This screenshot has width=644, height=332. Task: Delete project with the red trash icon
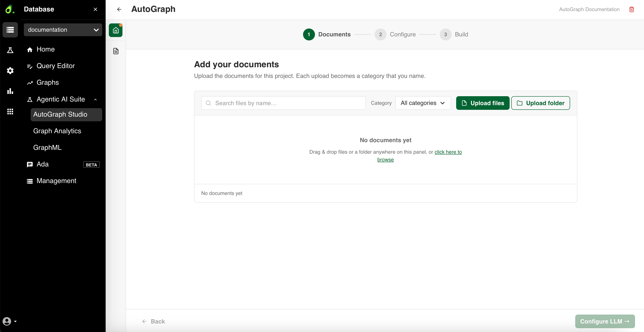631,9
